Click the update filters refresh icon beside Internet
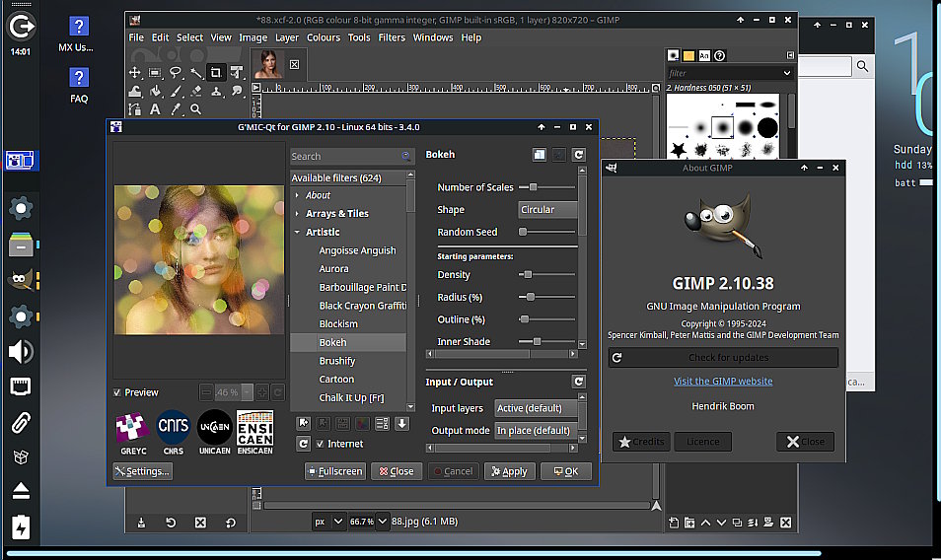Screen dimensions: 941x560 pyautogui.click(x=304, y=444)
